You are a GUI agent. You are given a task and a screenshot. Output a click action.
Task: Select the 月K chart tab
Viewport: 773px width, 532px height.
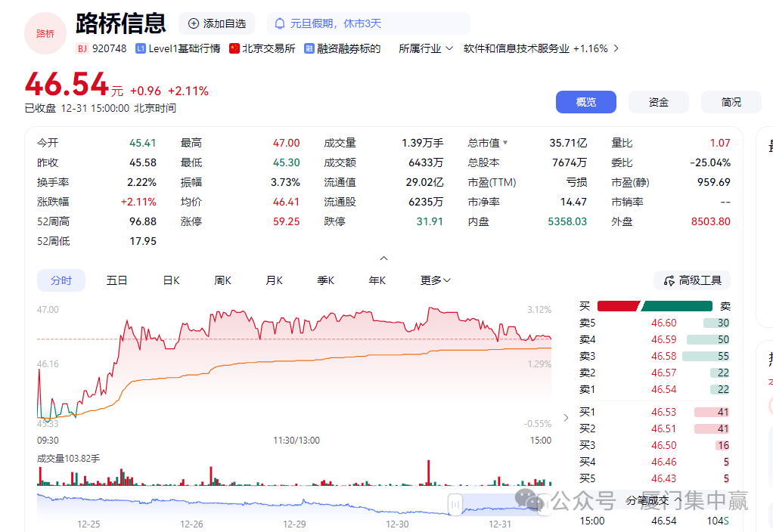click(274, 280)
